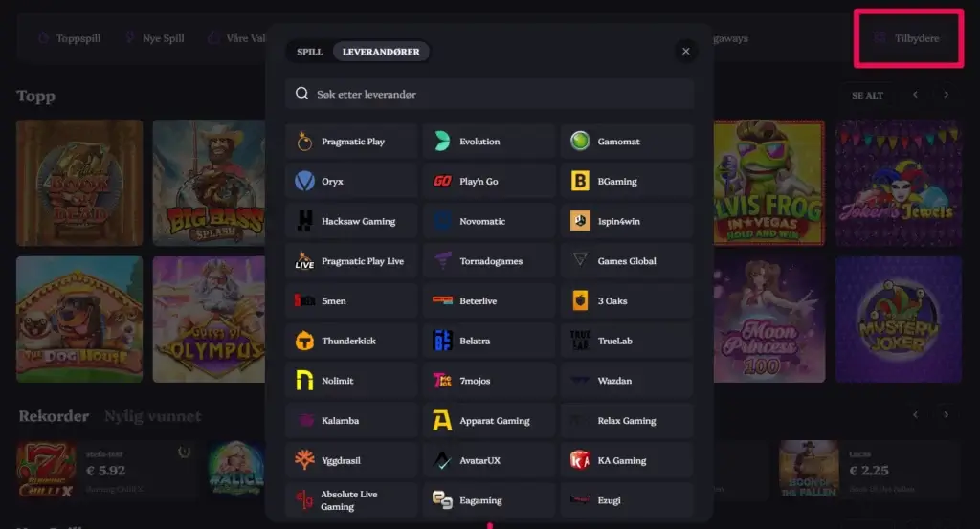The image size is (980, 529).
Task: Open Big Bass Splash thumbnail
Action: tap(210, 183)
